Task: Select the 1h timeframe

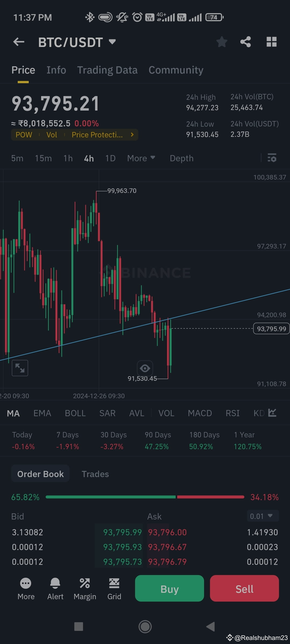Action: (68, 158)
